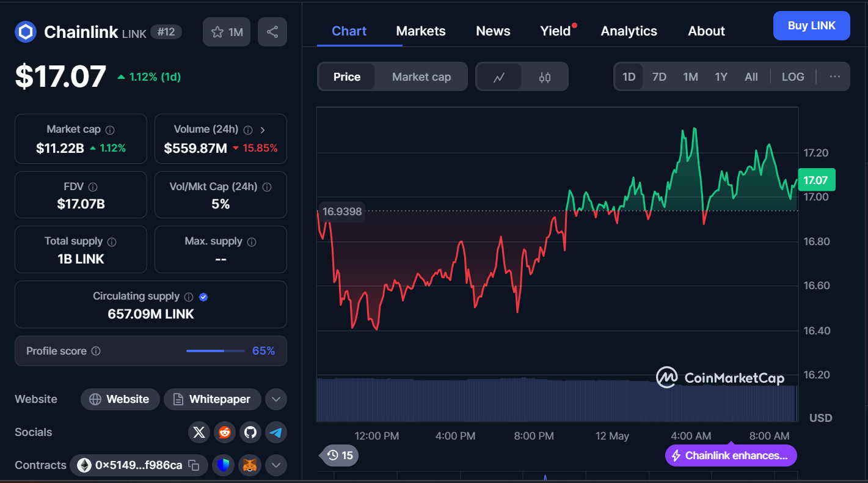Open the Markets tab
868x483 pixels.
(x=421, y=31)
